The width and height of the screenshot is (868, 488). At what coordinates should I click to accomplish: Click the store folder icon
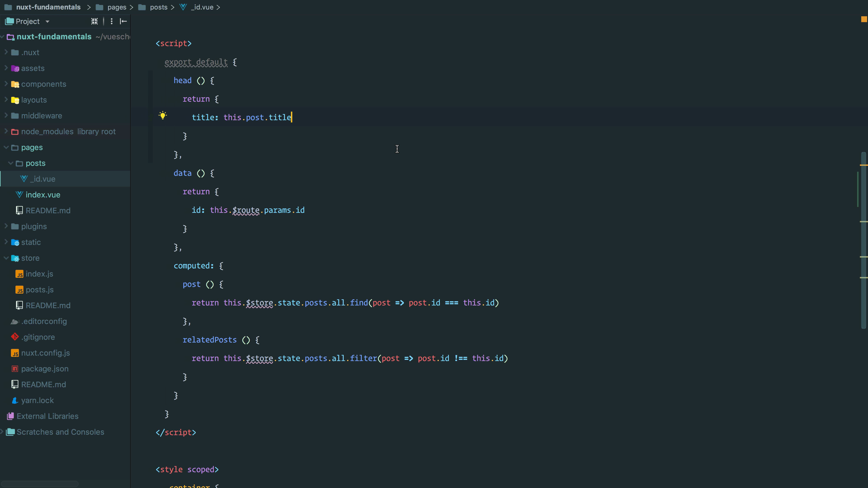coord(15,258)
